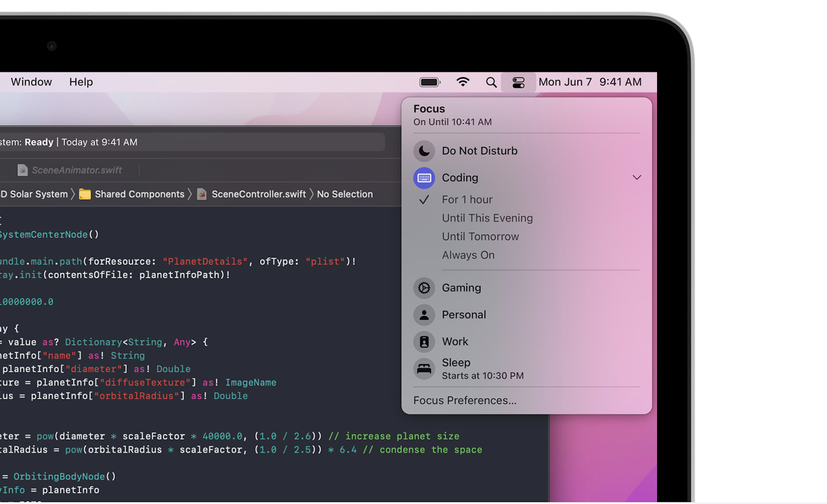Select the For 1 hour duration option
The height and width of the screenshot is (504, 827).
pos(467,199)
